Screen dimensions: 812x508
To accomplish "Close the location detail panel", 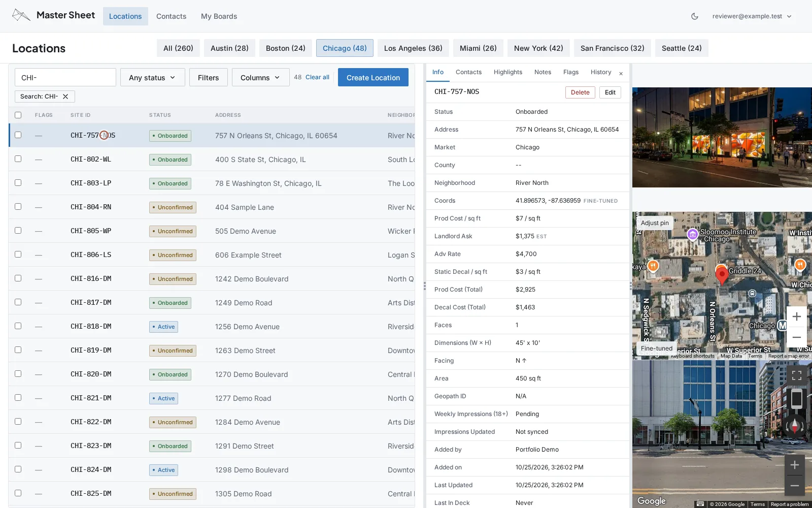I will pos(621,74).
